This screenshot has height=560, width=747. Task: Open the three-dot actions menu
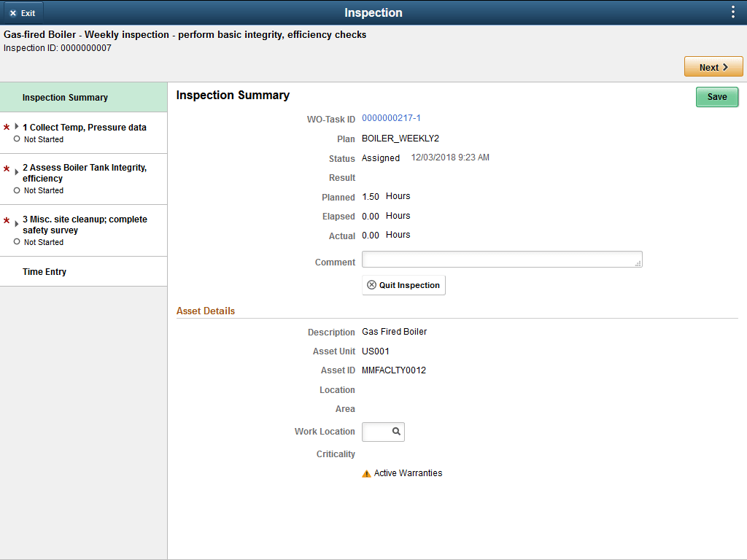732,12
